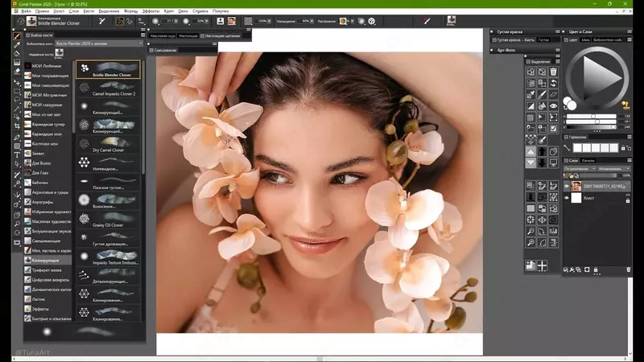The height and width of the screenshot is (362, 644).
Task: Open the Цвет и Слои panel options menu
Action: click(x=630, y=31)
